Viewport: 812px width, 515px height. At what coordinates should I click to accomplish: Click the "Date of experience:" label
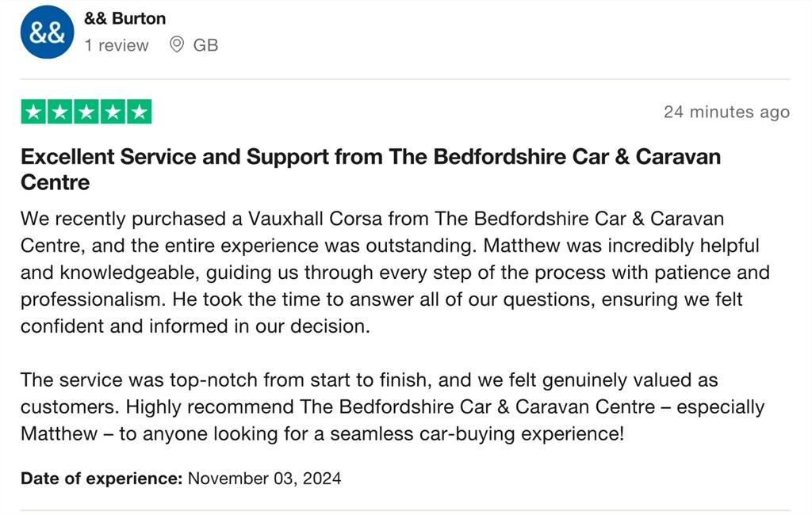(x=101, y=478)
